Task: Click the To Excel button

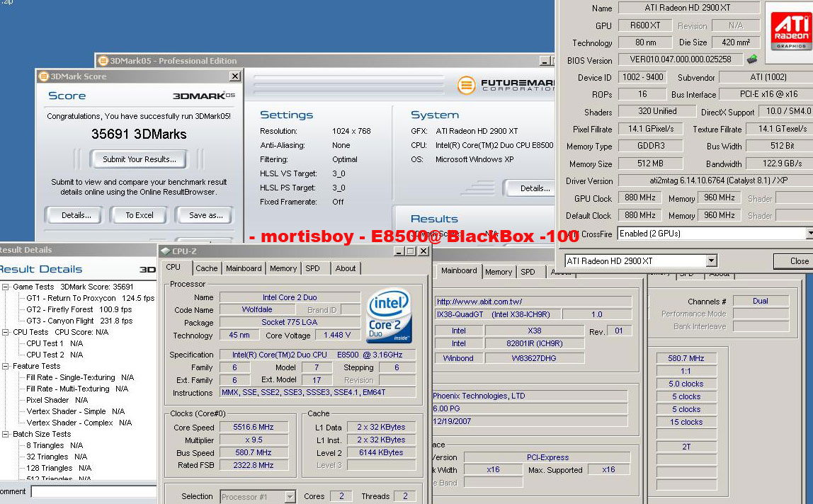Action: (x=140, y=215)
